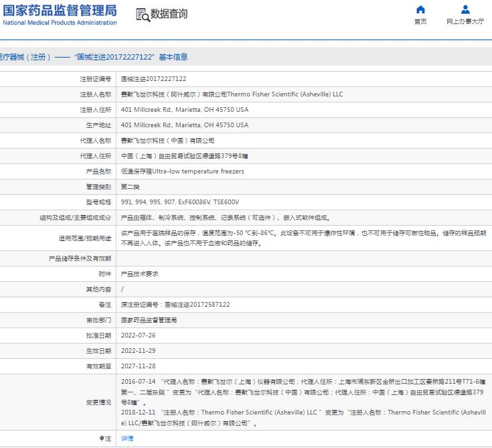Open the 网上办事大厅 user icon

(x=465, y=10)
